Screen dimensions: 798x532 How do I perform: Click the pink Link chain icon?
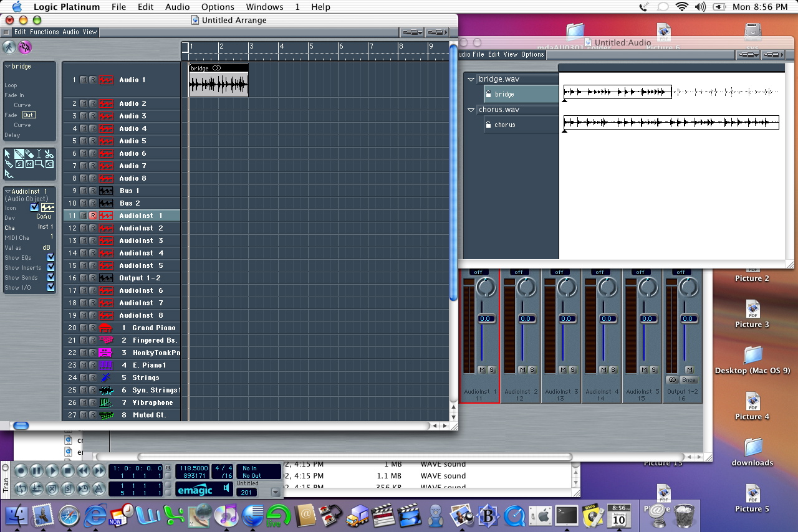pyautogui.click(x=25, y=47)
